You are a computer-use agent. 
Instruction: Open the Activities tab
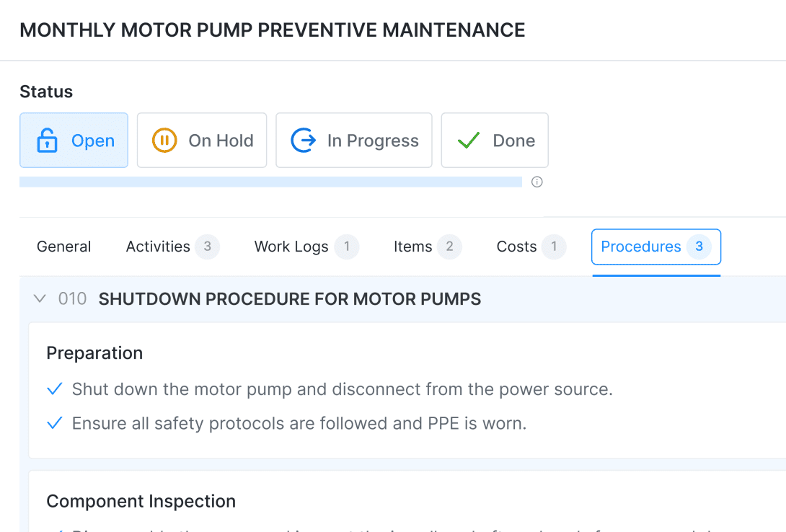(172, 247)
